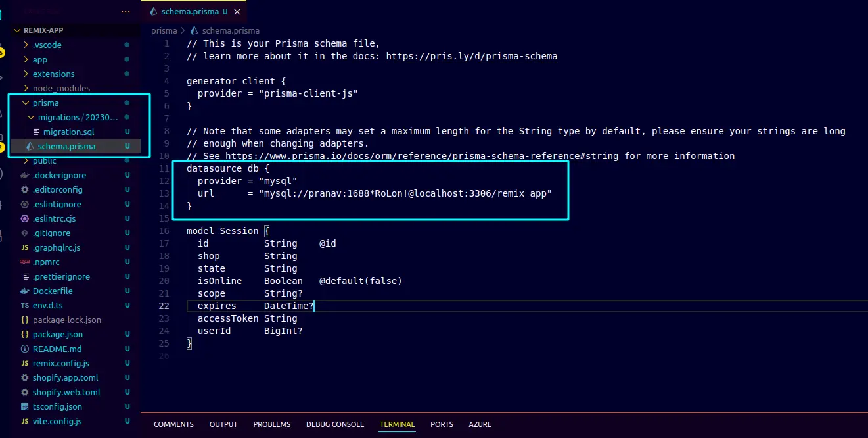Click the schema.prisma icon in file tree
Image resolution: width=868 pixels, height=438 pixels.
point(30,146)
